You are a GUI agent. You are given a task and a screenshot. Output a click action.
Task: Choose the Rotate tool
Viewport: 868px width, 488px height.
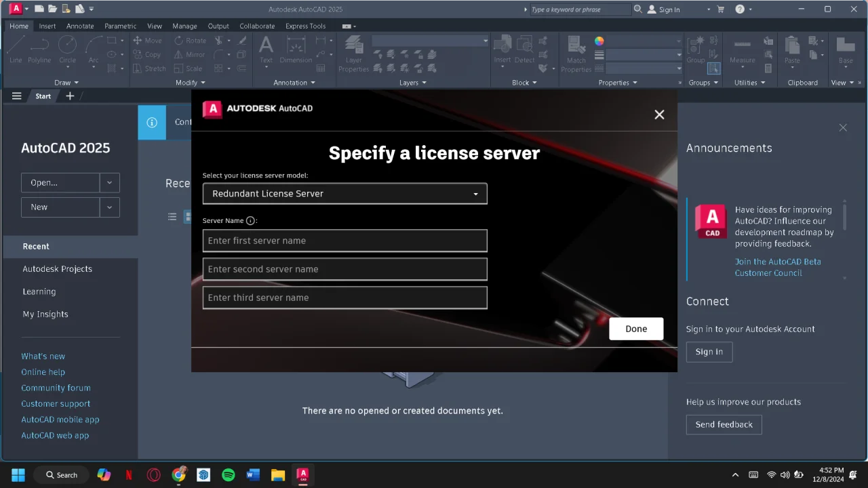click(x=191, y=41)
